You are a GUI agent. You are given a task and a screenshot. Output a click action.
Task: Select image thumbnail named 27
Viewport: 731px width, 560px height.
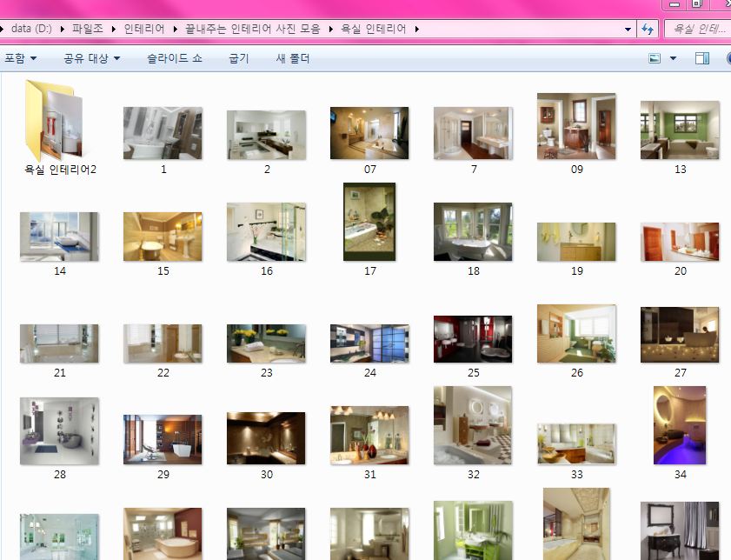680,335
